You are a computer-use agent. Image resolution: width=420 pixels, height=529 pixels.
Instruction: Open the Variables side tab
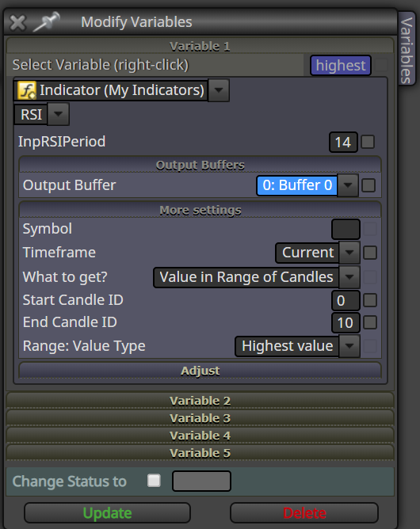407,50
